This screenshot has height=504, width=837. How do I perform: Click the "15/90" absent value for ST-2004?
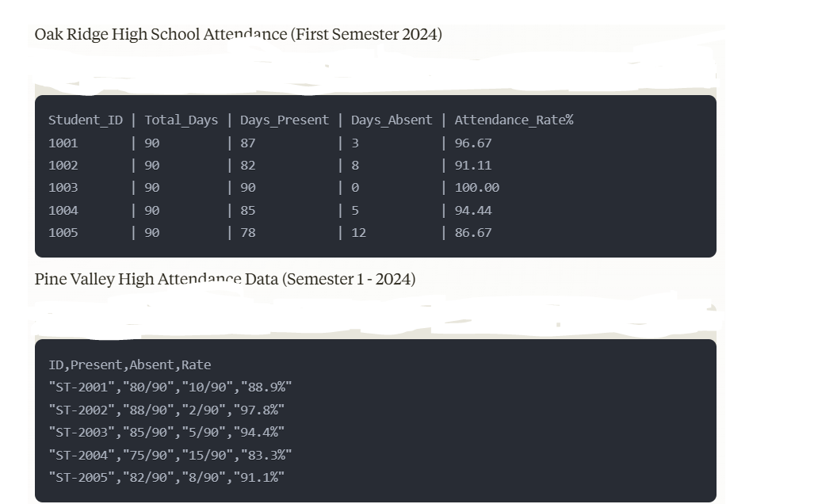click(211, 455)
